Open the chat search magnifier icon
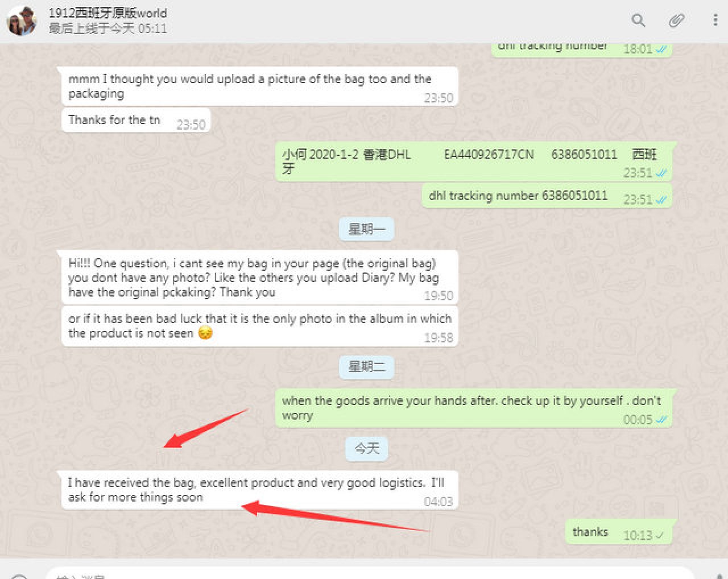 click(639, 20)
